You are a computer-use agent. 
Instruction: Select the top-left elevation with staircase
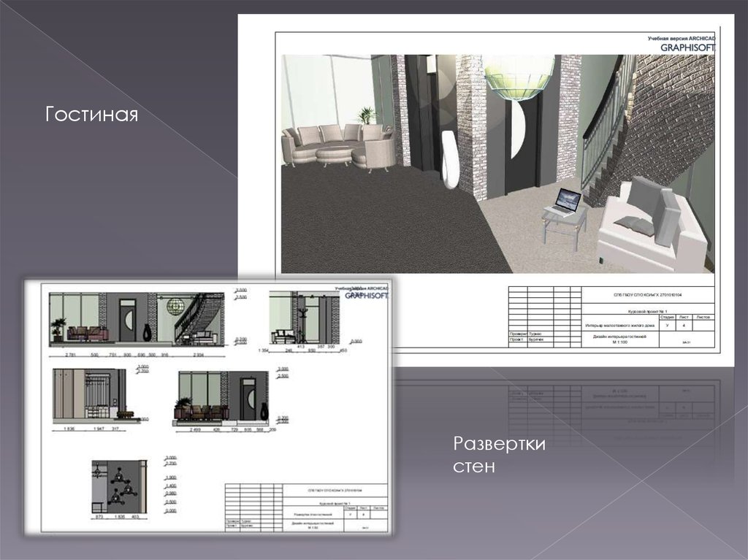(139, 318)
